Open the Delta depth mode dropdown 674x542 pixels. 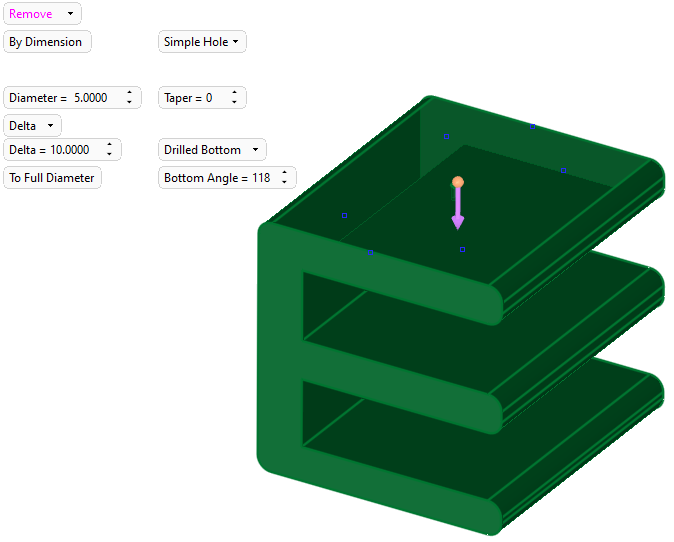coord(33,126)
